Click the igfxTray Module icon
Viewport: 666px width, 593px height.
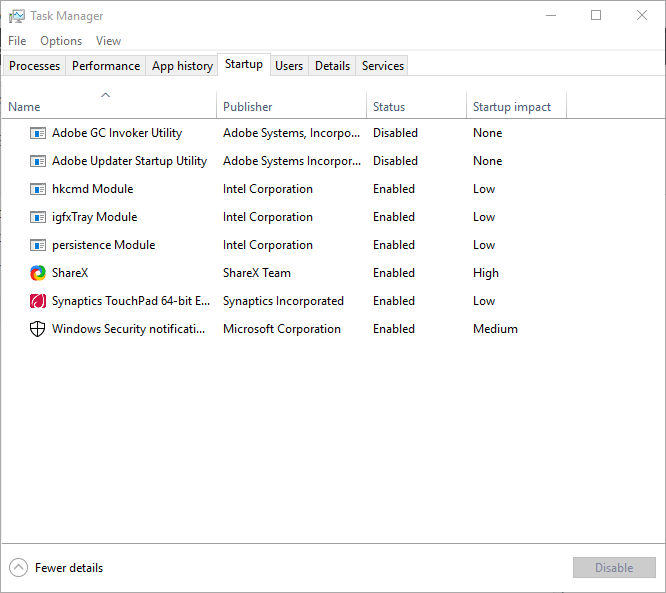tap(38, 217)
